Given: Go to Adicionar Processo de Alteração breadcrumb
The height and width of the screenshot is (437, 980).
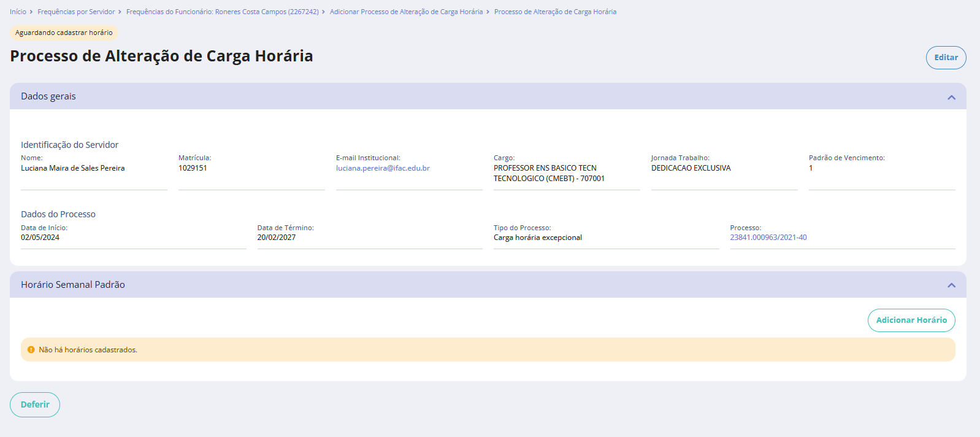Looking at the screenshot, I should click(x=406, y=12).
